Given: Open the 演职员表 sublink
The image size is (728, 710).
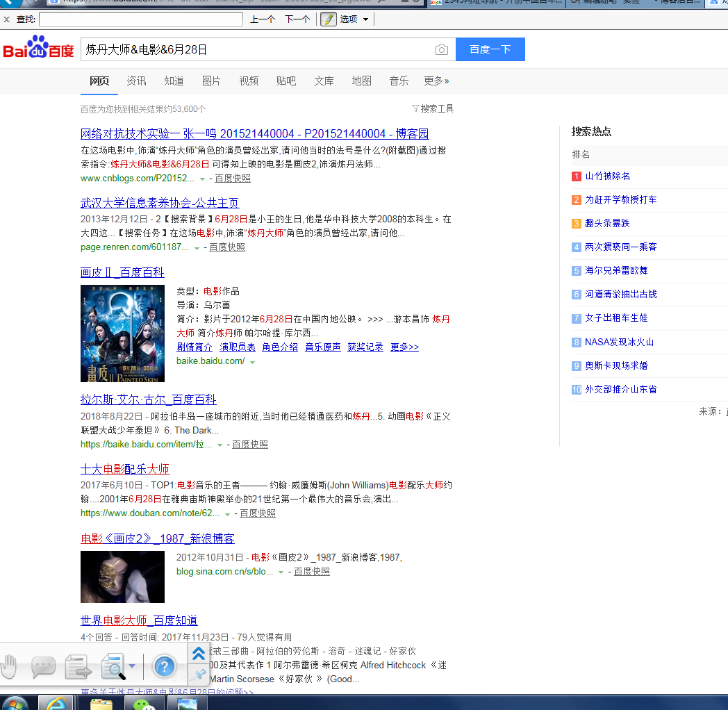Looking at the screenshot, I should (x=238, y=347).
